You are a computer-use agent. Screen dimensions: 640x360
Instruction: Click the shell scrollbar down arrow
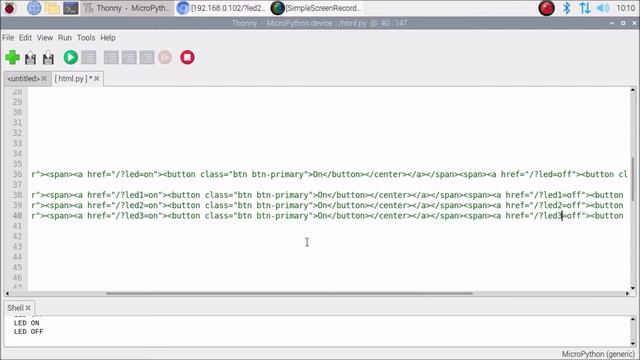[x=633, y=344]
